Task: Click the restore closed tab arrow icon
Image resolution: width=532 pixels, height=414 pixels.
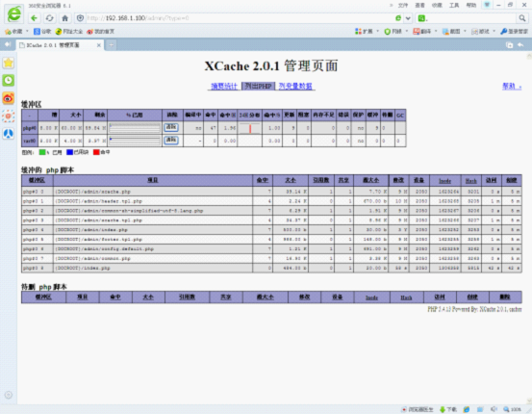Action: [x=520, y=45]
